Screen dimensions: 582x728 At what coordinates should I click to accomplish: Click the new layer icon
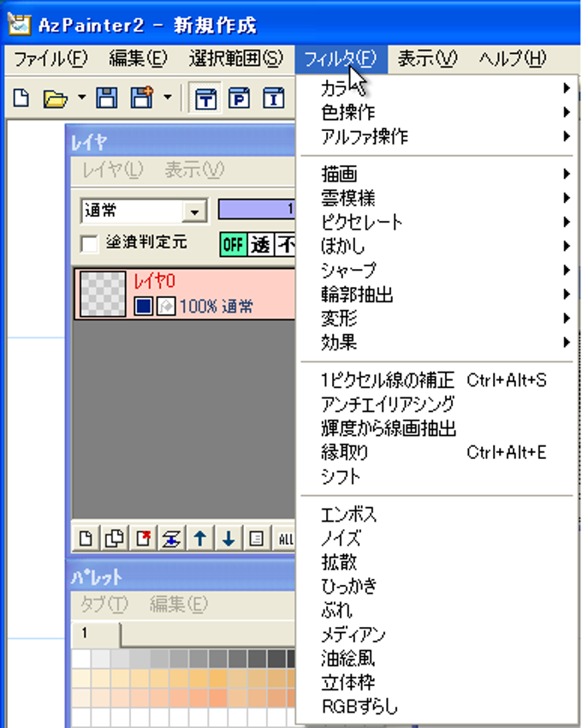[86, 539]
